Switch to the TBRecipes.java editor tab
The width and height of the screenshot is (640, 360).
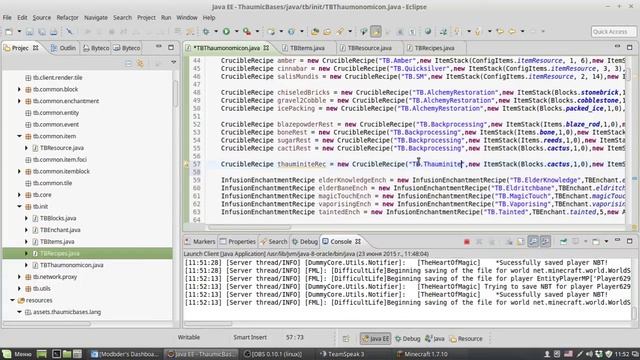[434, 48]
